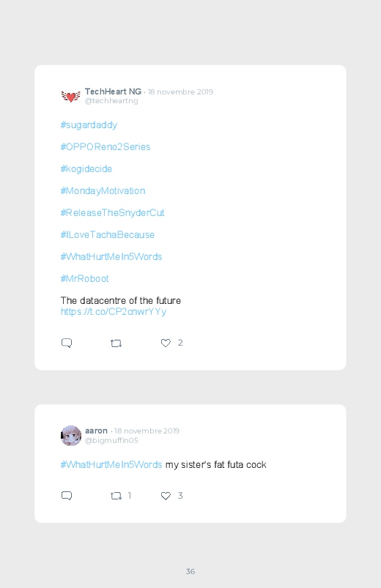The height and width of the screenshot is (588, 381).
Task: Open the #MrRoboot hashtag
Action: [x=85, y=279]
